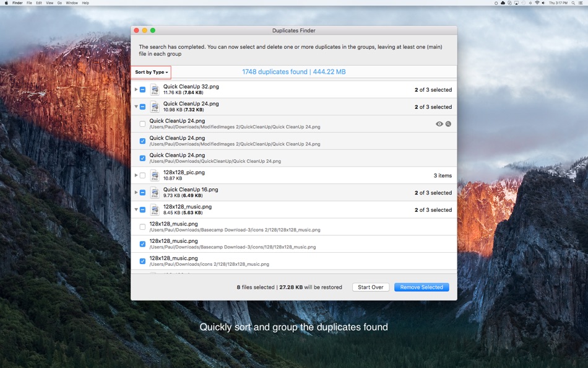
Task: Click the Start Over button
Action: pos(371,287)
